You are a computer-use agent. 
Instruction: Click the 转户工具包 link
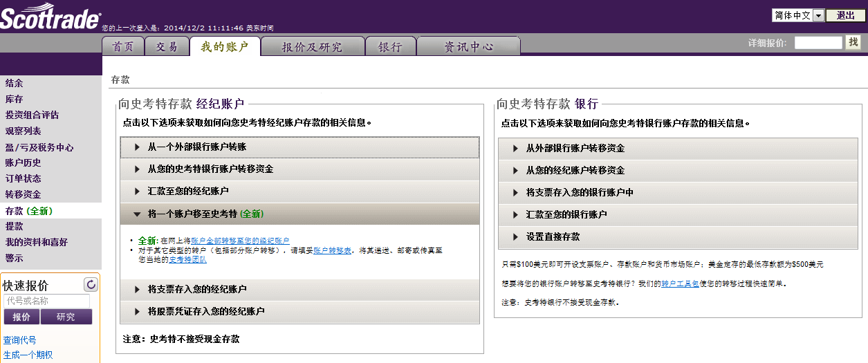click(x=678, y=283)
